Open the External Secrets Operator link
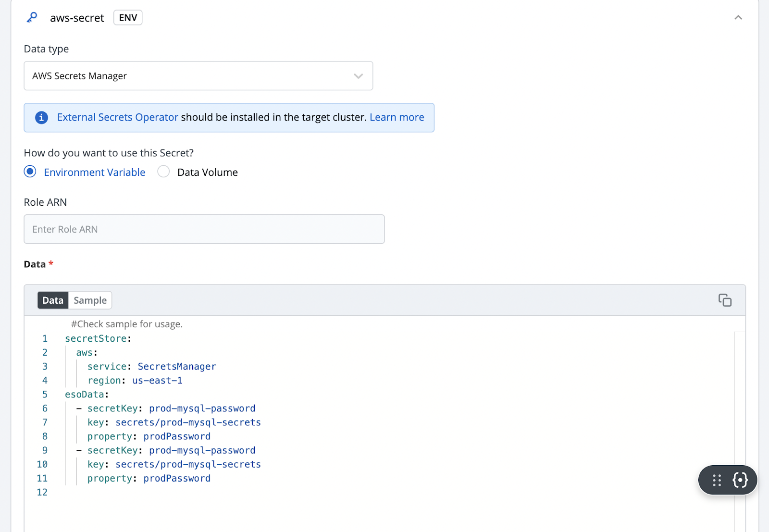The image size is (769, 532). tap(118, 117)
